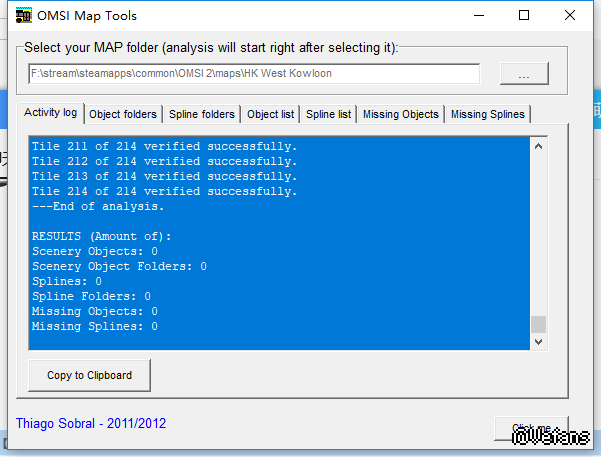Screen dimensions: 601x457
Task: Open the Object folders tab
Action: (x=123, y=114)
